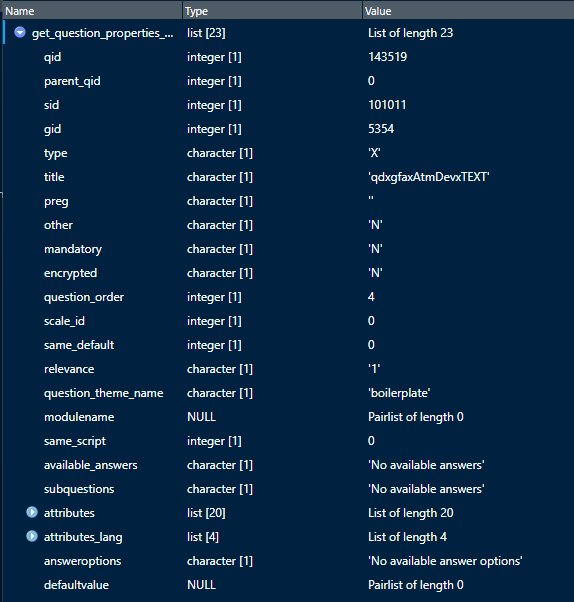Click the 'list [4]' type cell

pos(203,537)
